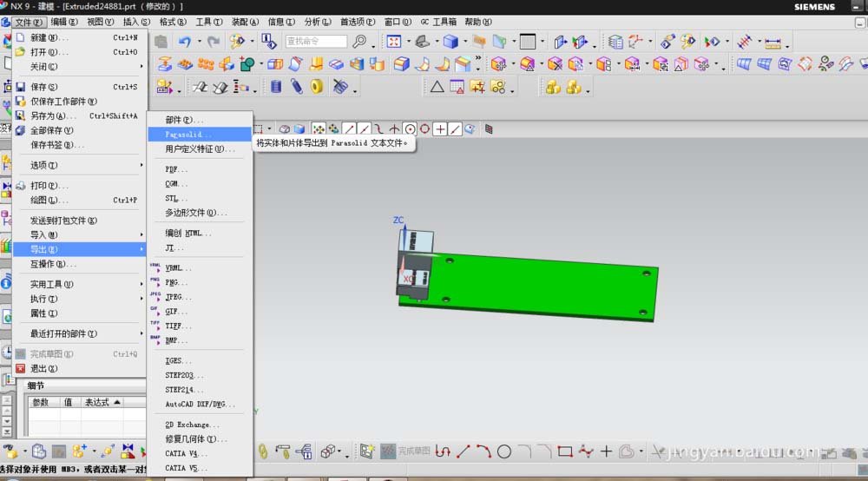The height and width of the screenshot is (481, 868).
Task: Click the save disk icon next to 保存
Action: [21, 87]
